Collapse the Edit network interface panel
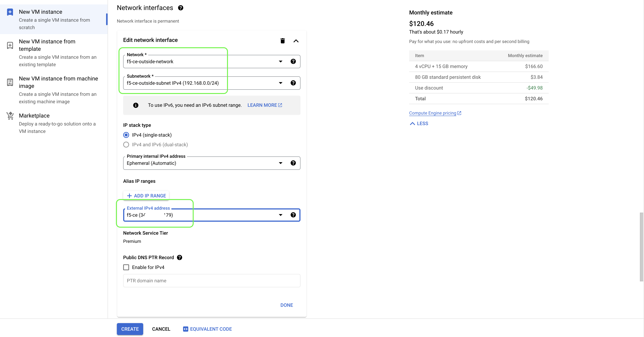This screenshot has width=644, height=337. [296, 41]
